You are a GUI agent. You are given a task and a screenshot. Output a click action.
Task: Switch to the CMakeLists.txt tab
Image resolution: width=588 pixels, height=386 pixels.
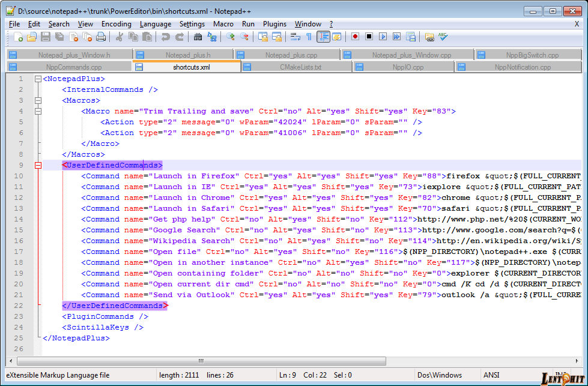(x=297, y=67)
